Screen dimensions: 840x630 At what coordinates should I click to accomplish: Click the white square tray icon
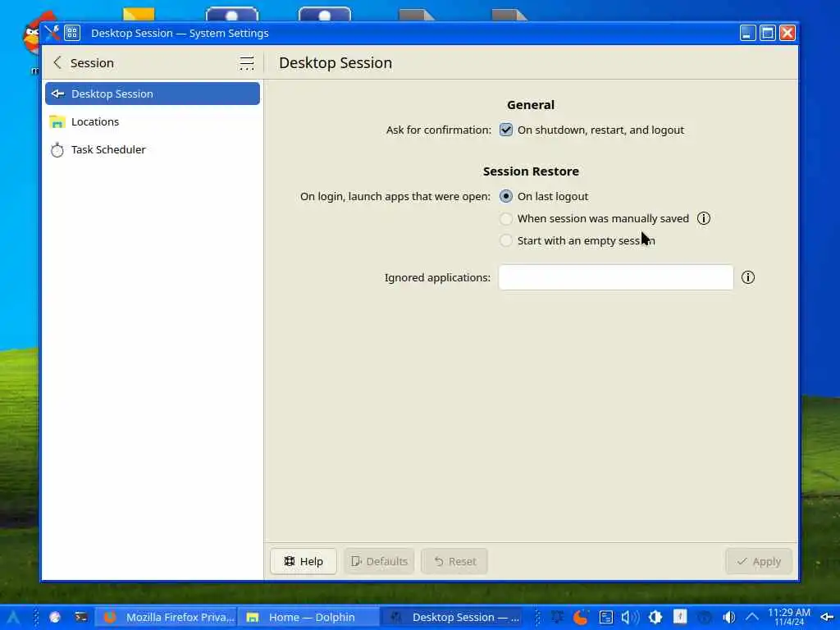pyautogui.click(x=680, y=617)
